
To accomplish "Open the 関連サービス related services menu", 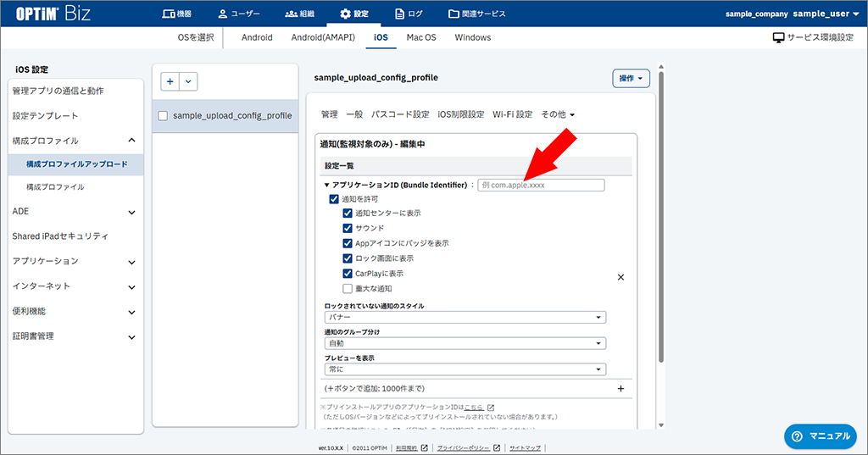I will (476, 14).
